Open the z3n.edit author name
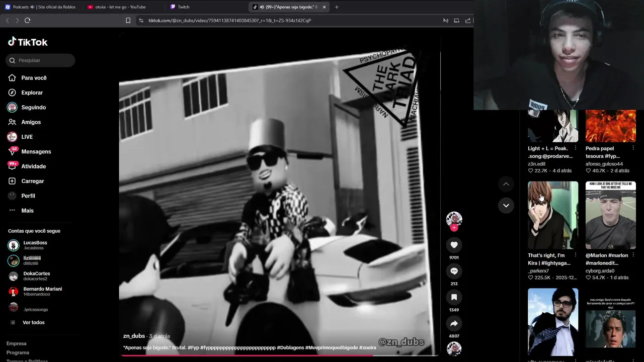 (536, 164)
